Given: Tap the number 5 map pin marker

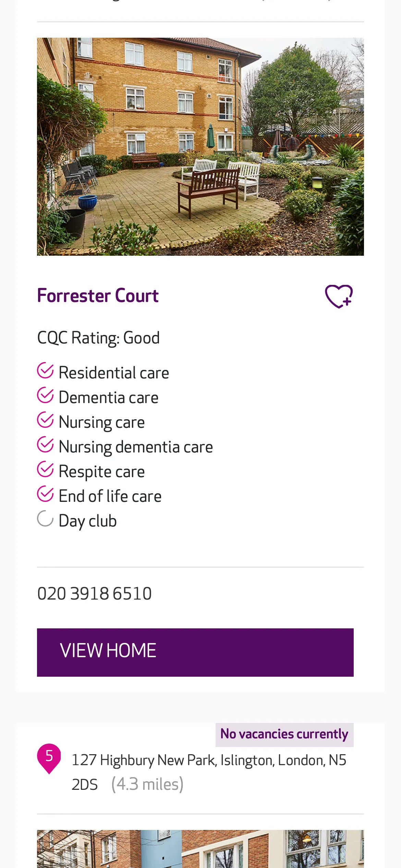Looking at the screenshot, I should (x=49, y=757).
